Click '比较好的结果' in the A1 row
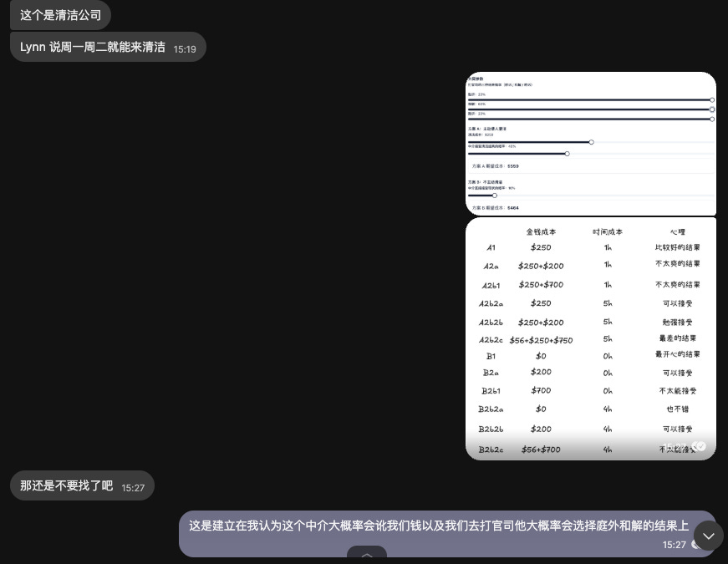The width and height of the screenshot is (728, 564). (x=677, y=247)
